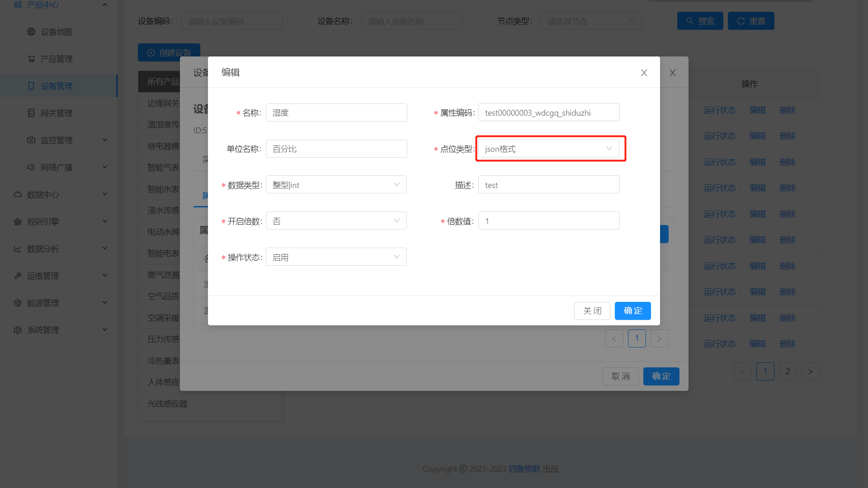Viewport: 868px width, 488px height.
Task: Click the 监控管理 camera icon
Action: pyautogui.click(x=31, y=140)
